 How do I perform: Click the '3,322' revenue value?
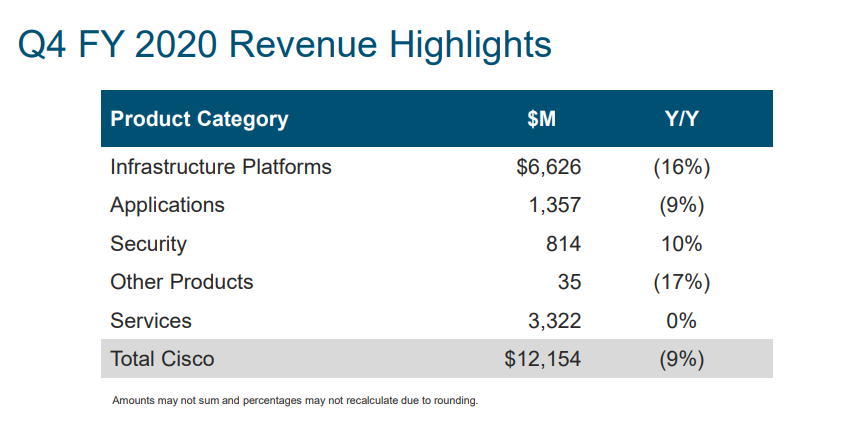[x=554, y=320]
